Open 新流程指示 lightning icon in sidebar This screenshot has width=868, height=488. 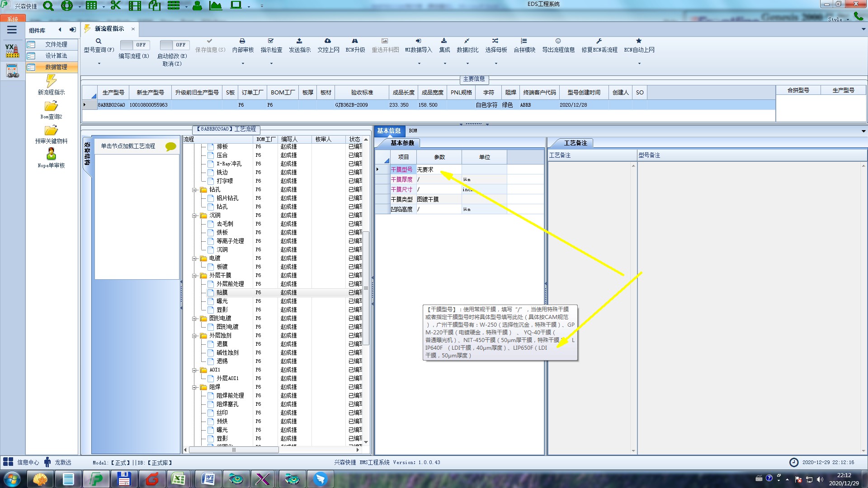[x=51, y=81]
